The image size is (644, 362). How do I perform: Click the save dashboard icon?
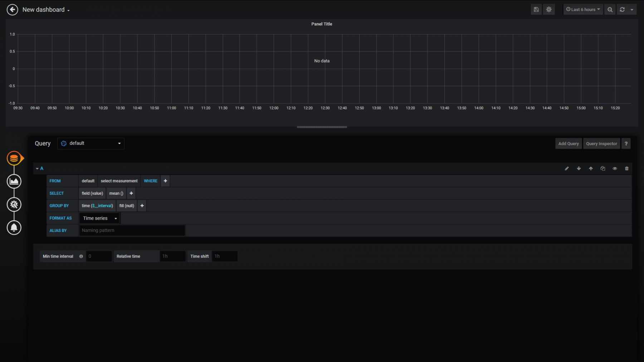point(536,10)
